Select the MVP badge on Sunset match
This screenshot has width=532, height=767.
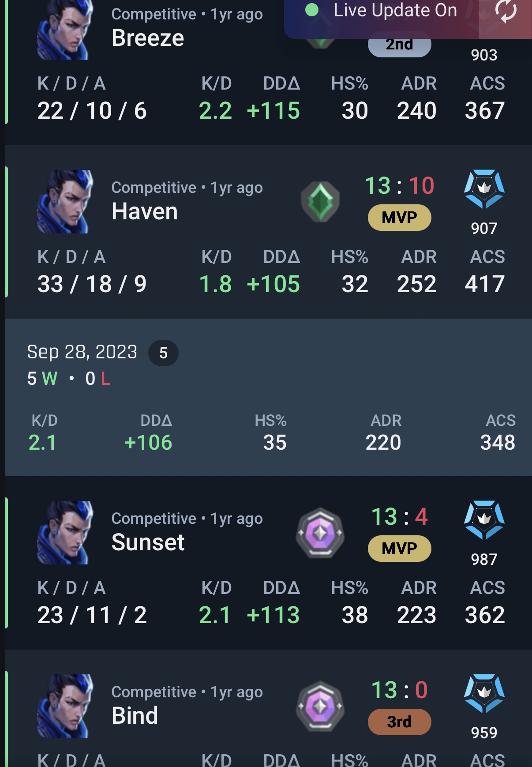(399, 548)
